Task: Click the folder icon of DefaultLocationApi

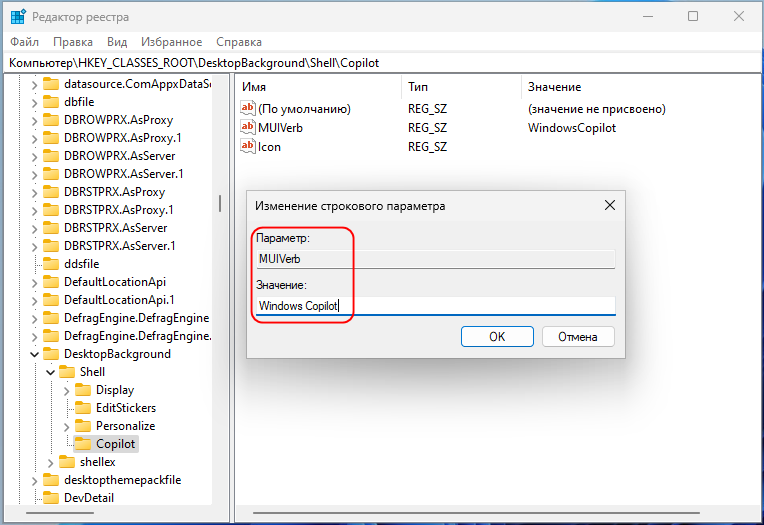Action: tap(51, 282)
